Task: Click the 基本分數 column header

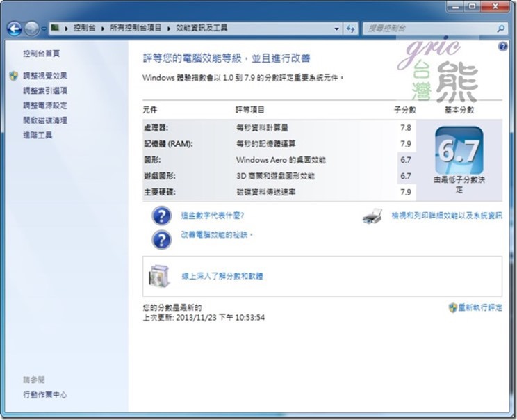Action: (459, 110)
